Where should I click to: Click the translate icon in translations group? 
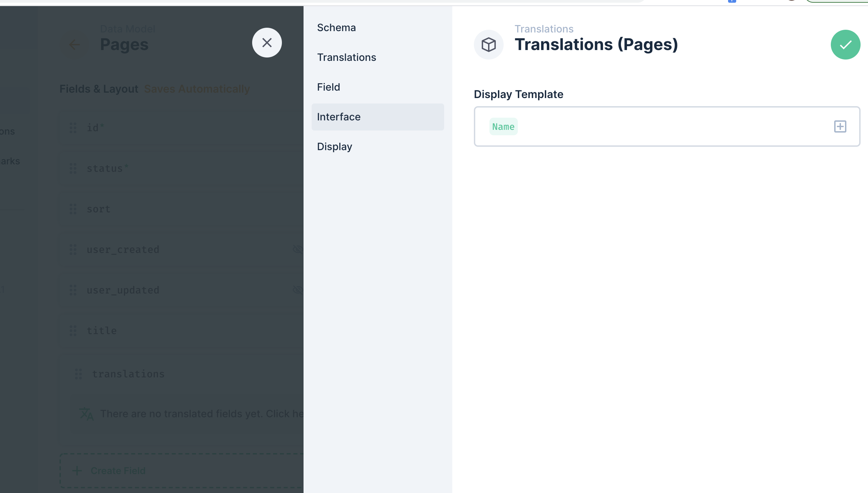[86, 414]
